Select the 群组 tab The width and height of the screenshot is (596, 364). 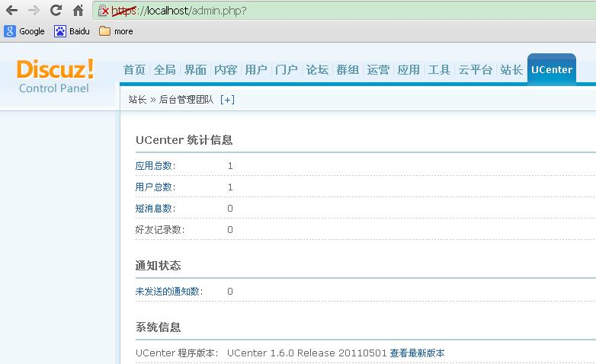348,69
